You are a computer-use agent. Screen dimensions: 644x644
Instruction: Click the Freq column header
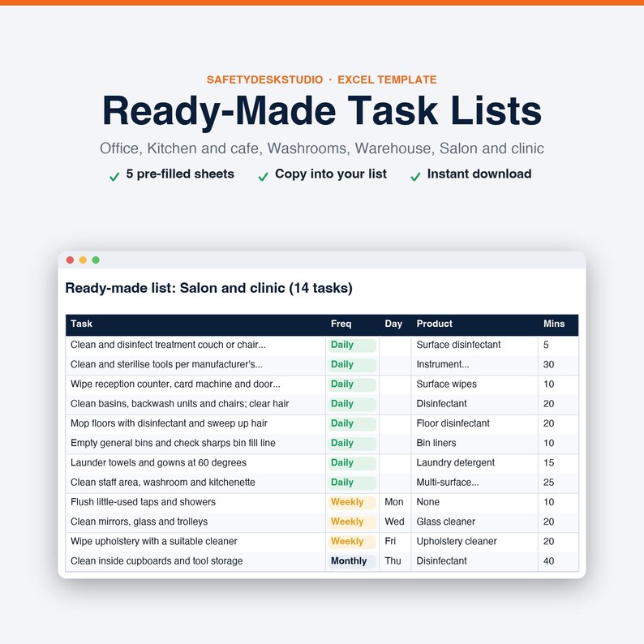341,324
